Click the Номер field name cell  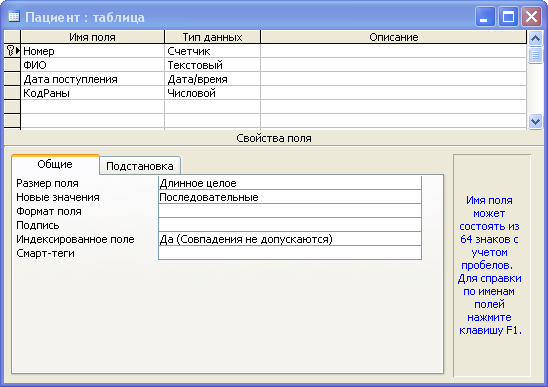[93, 51]
